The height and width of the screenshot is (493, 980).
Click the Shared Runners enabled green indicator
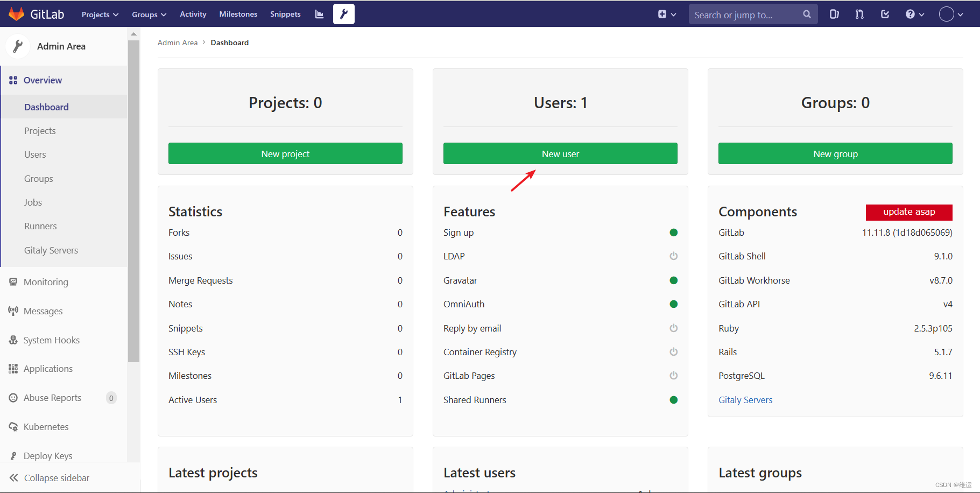click(x=673, y=400)
